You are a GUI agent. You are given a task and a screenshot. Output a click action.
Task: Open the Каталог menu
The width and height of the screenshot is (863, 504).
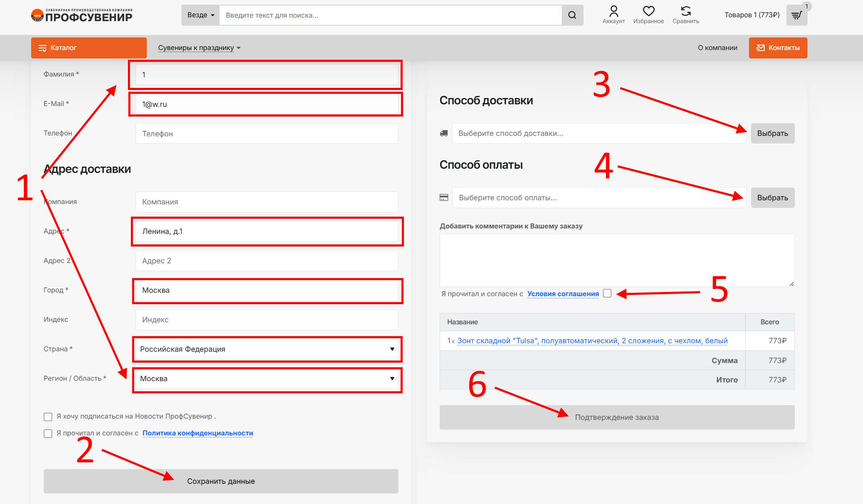(89, 48)
